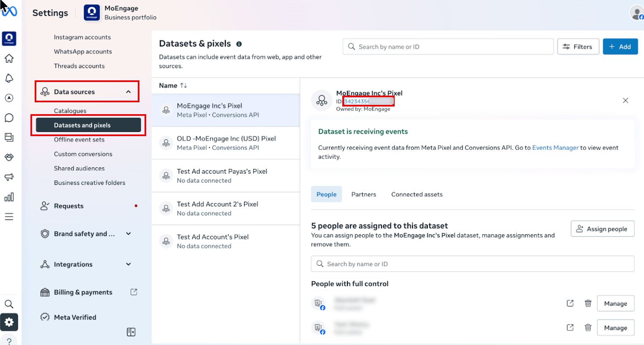Open Business creative folders
Screen dimensions: 644x345
[x=90, y=183]
